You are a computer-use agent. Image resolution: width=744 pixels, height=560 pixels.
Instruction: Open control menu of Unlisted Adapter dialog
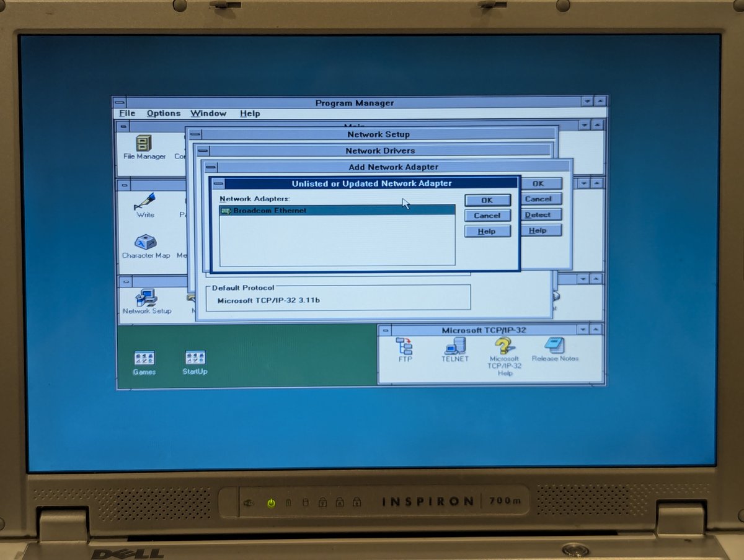tap(218, 183)
